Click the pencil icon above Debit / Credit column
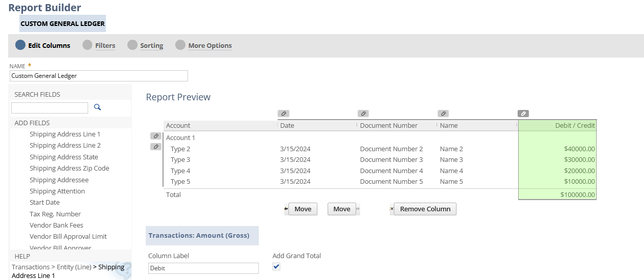The image size is (644, 280). click(523, 114)
